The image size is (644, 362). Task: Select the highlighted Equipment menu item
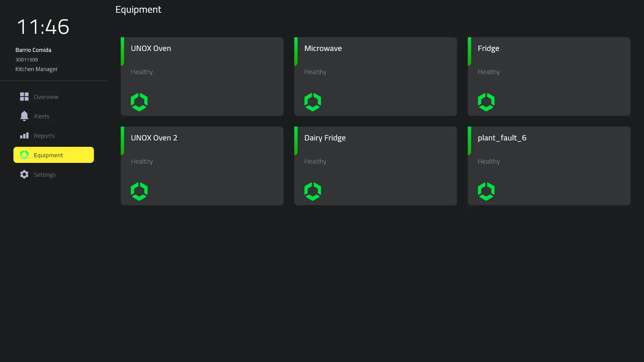click(x=48, y=155)
